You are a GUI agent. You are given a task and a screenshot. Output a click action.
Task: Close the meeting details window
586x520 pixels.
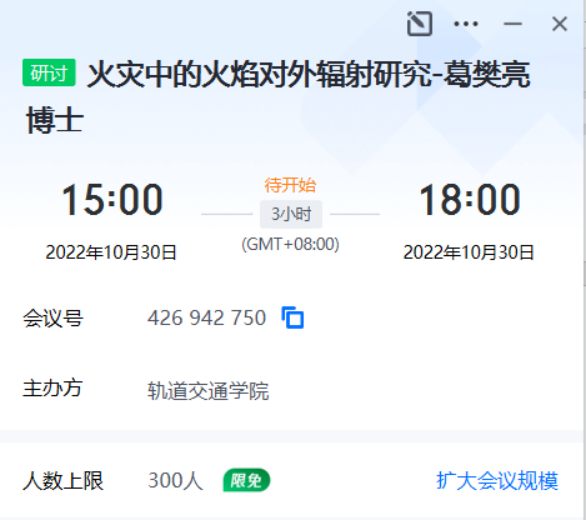(x=559, y=24)
